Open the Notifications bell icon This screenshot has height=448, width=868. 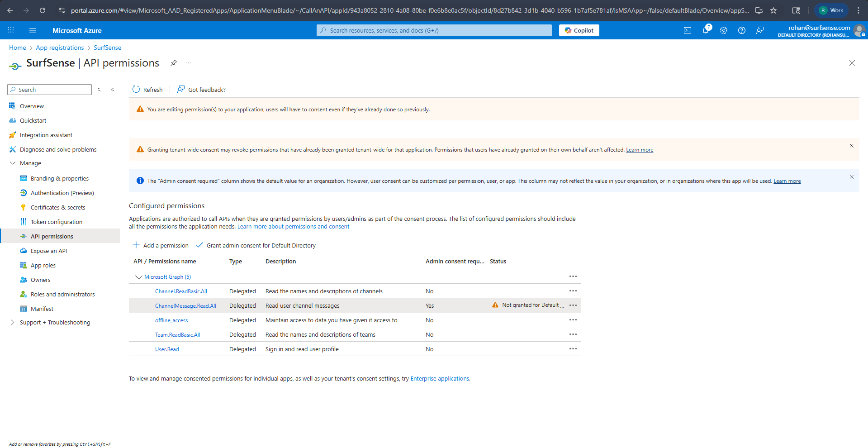tap(706, 30)
